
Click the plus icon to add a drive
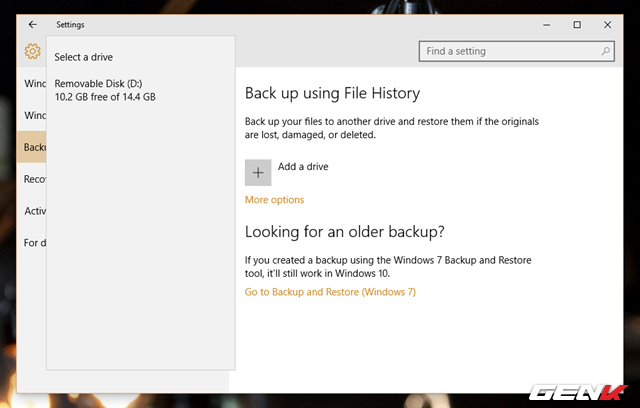[x=258, y=173]
